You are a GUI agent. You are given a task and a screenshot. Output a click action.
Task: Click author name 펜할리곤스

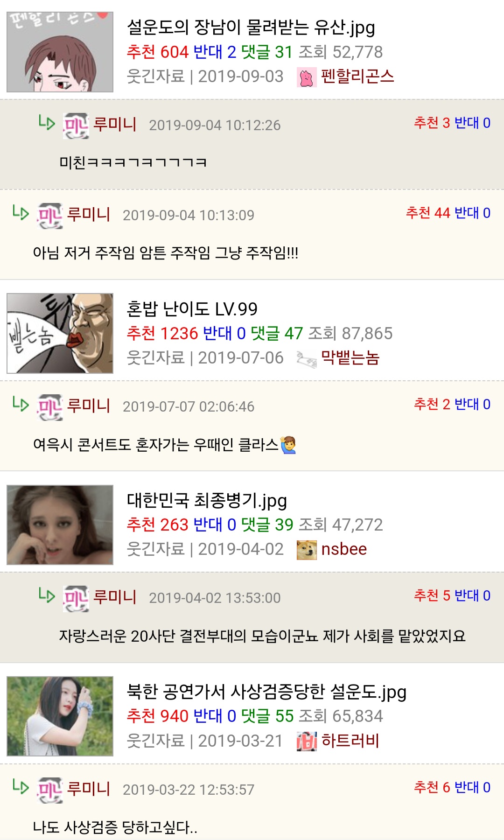357,76
